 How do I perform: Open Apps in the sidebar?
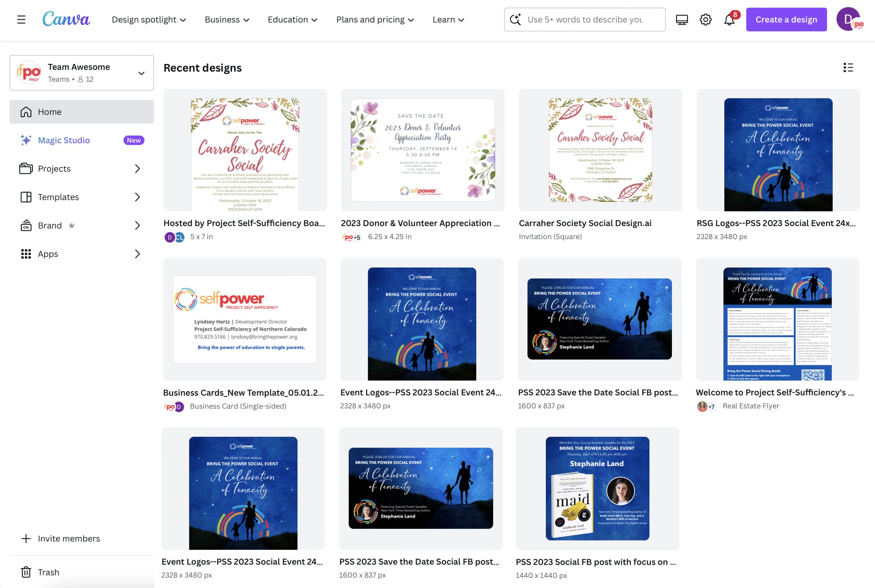(x=82, y=254)
